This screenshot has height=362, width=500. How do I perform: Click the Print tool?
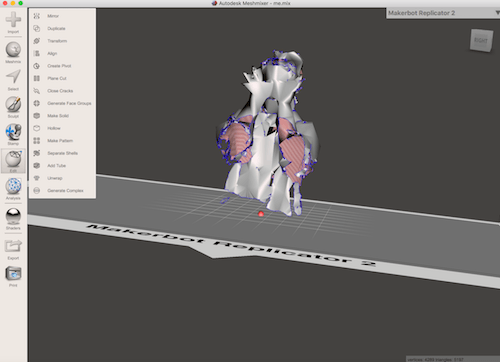pyautogui.click(x=13, y=276)
